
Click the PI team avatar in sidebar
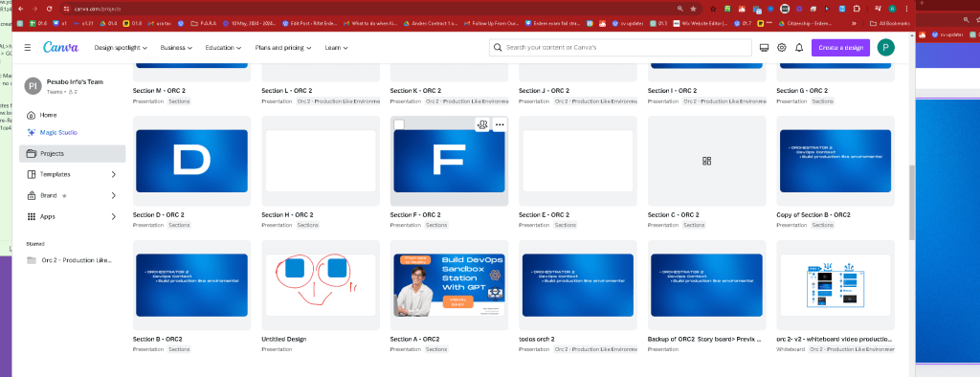coord(33,86)
